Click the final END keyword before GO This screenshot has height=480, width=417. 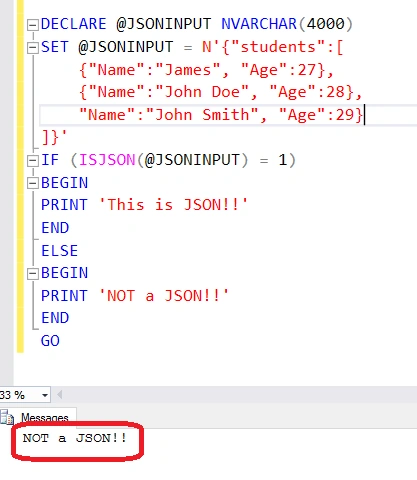[55, 318]
